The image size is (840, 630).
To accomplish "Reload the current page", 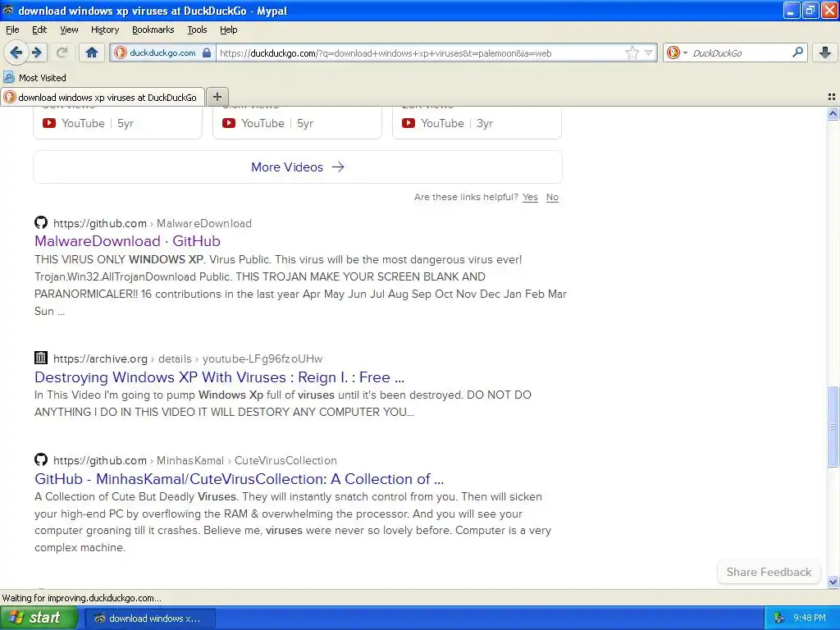I will (x=62, y=52).
